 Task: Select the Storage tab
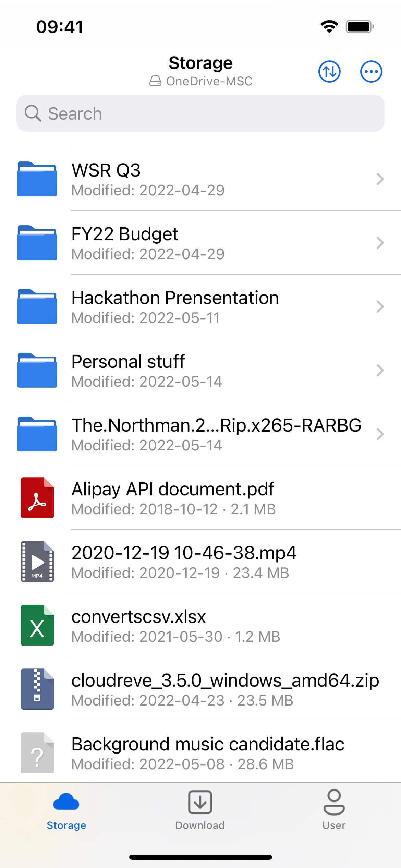click(x=66, y=810)
